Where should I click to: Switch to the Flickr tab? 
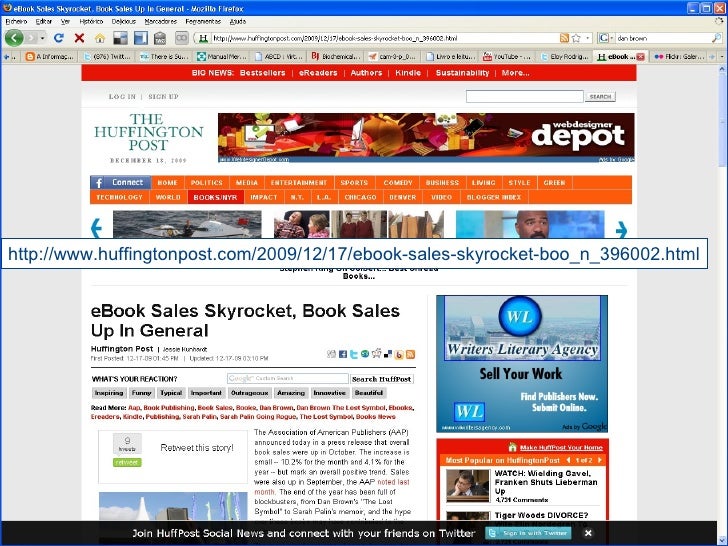tap(677, 57)
